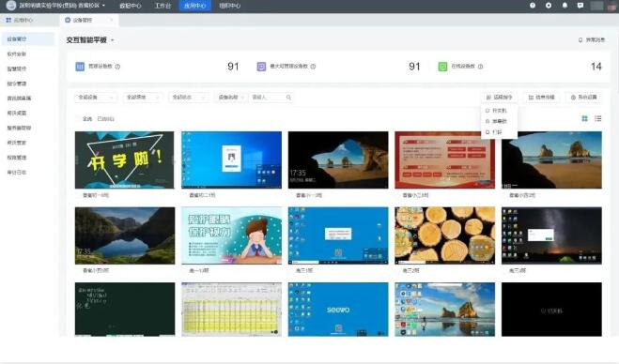This screenshot has height=364, width=619.
Task: Switch to the 工作台 top navigation tab
Action: pyautogui.click(x=162, y=6)
